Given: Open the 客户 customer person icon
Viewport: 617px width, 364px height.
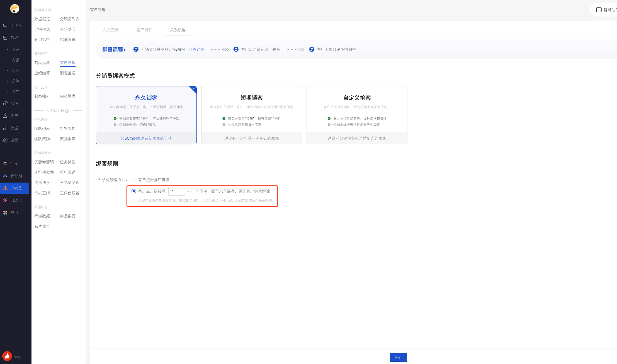Looking at the screenshot, I should (x=5, y=116).
